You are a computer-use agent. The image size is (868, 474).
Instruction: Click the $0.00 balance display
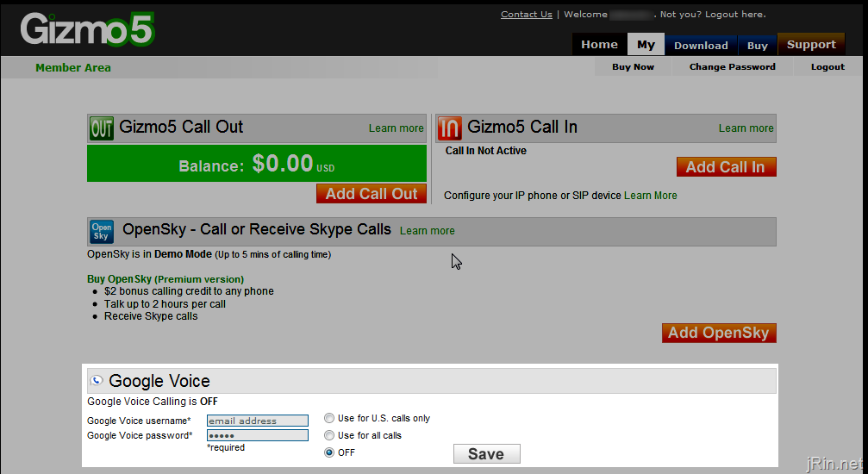coord(283,164)
